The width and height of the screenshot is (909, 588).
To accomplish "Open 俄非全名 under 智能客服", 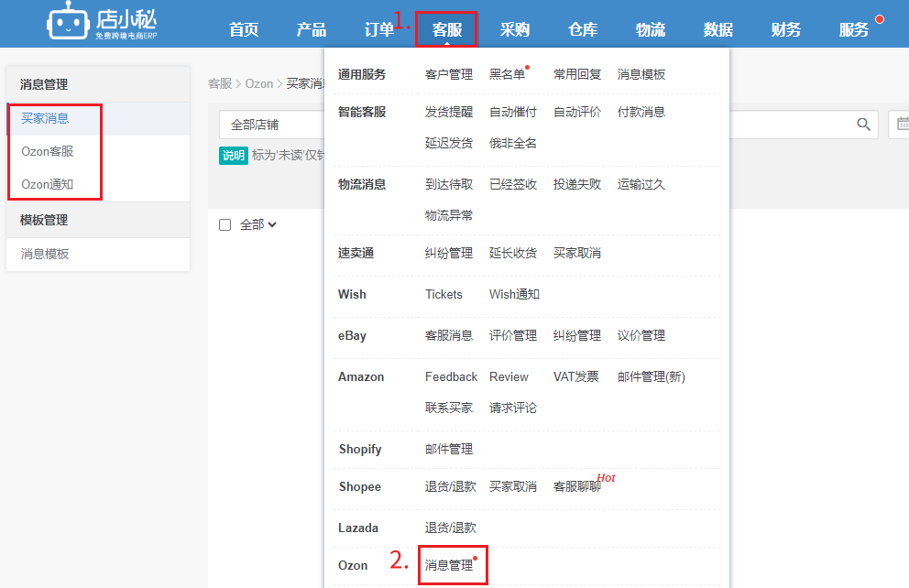I will (513, 143).
